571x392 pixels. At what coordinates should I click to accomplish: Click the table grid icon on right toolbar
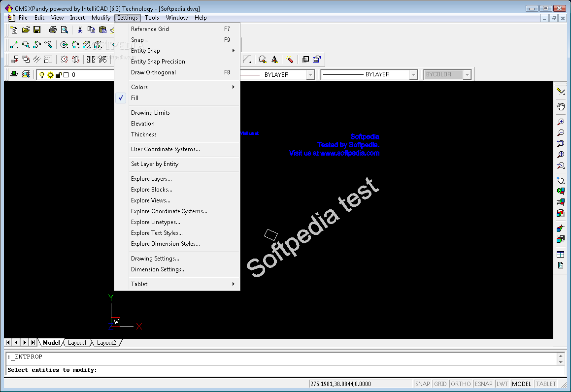pos(561,255)
